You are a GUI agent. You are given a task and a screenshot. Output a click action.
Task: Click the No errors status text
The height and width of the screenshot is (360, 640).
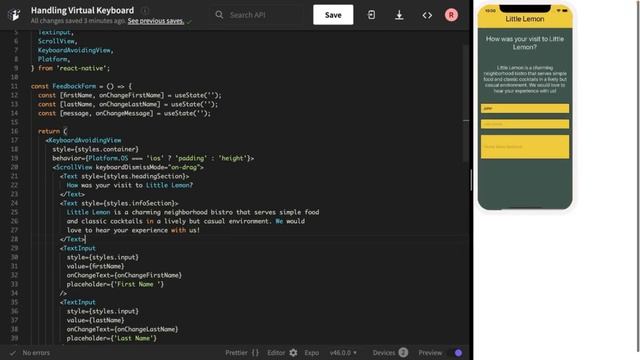click(36, 353)
